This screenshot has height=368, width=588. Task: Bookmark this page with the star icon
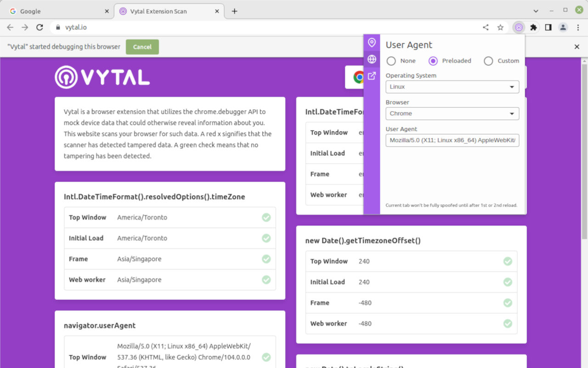[x=500, y=28]
